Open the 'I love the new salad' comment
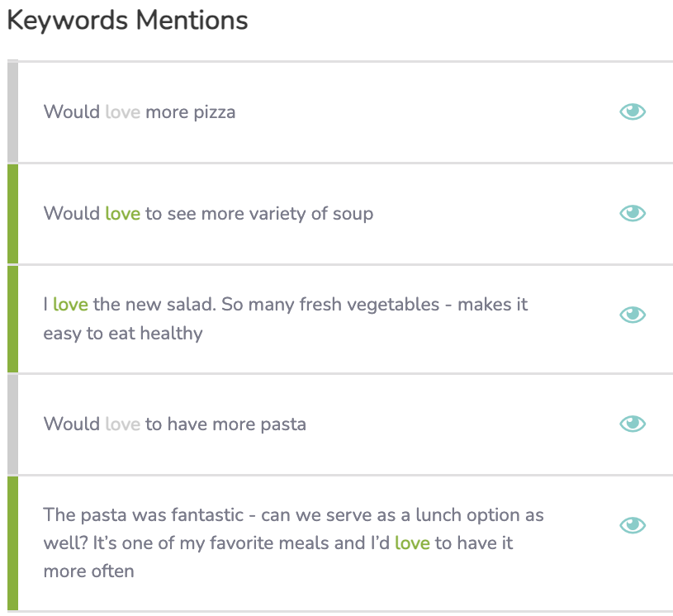Image resolution: width=673 pixels, height=616 pixels. click(286, 319)
